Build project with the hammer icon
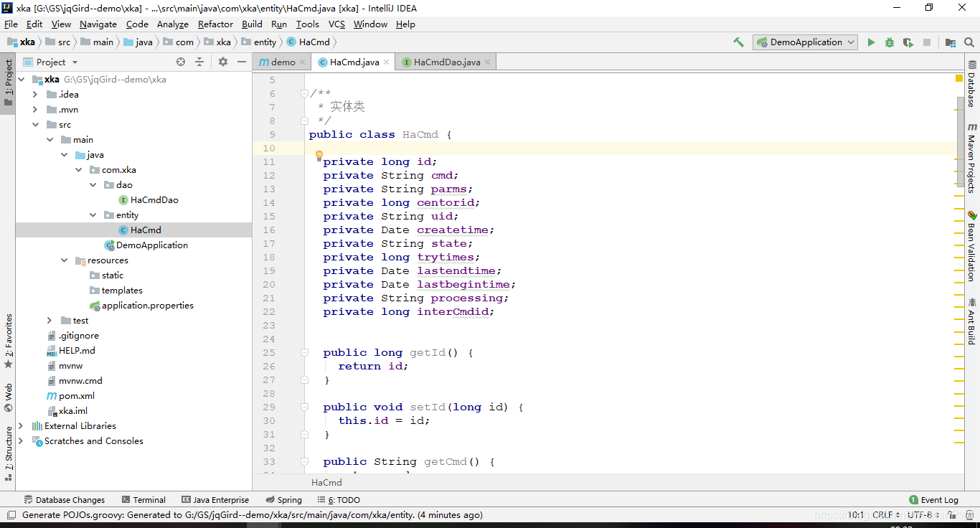 coord(738,42)
